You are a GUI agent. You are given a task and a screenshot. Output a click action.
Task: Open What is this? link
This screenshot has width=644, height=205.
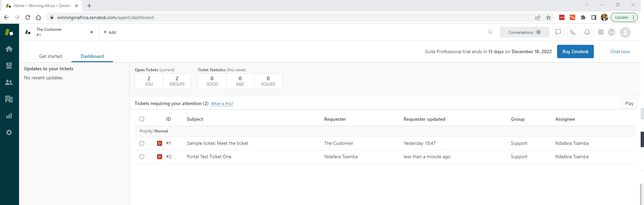tap(222, 104)
